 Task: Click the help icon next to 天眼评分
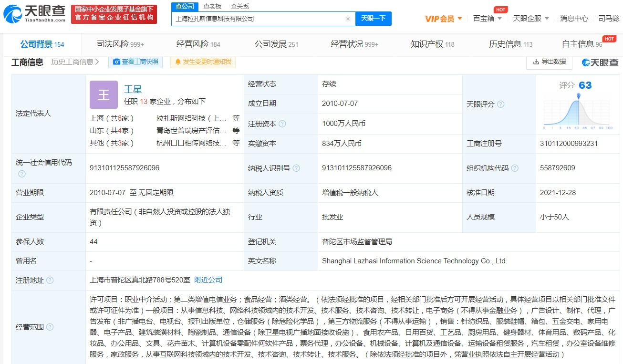pyautogui.click(x=500, y=104)
